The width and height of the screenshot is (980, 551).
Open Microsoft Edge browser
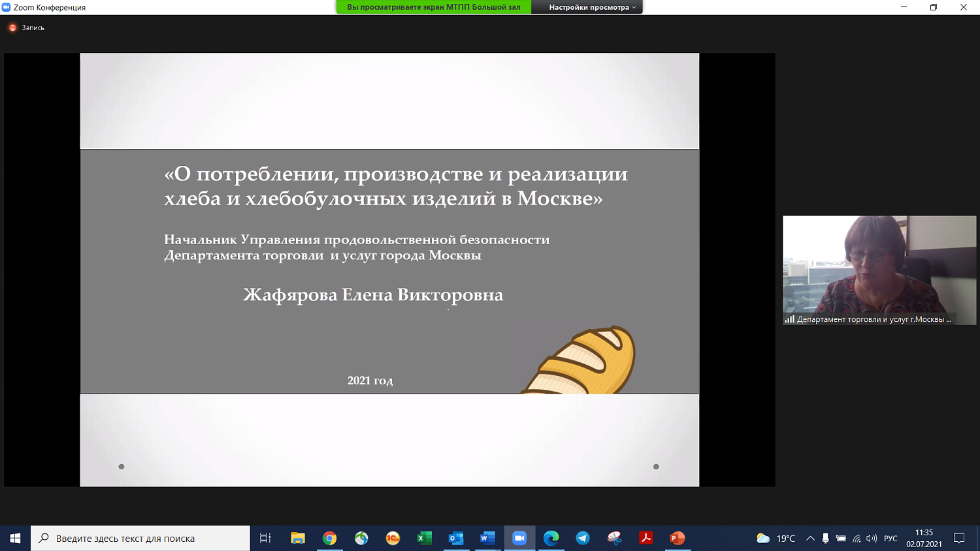click(x=549, y=538)
